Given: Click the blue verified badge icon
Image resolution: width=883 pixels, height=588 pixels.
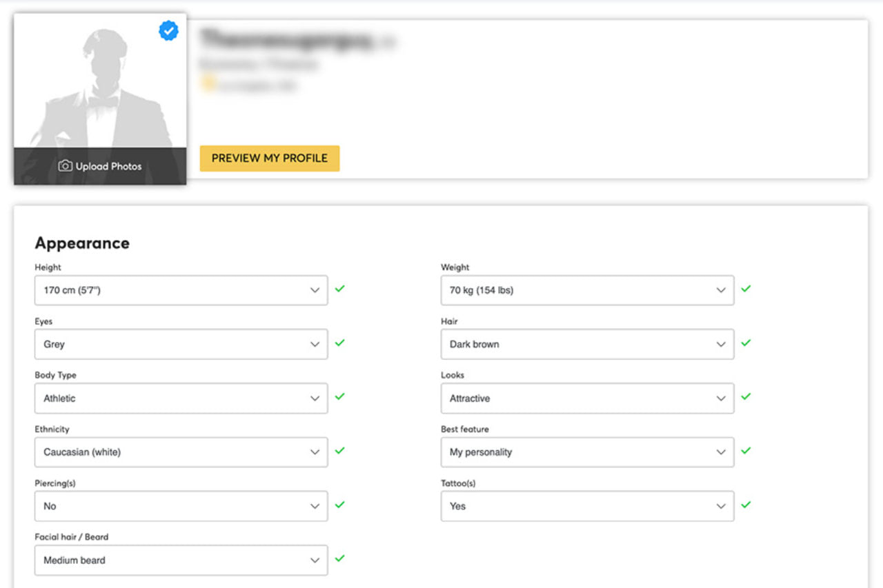Looking at the screenshot, I should (168, 30).
